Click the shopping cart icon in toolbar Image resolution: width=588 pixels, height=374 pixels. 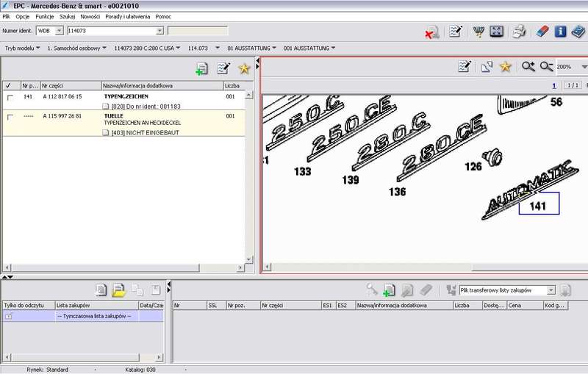point(478,32)
